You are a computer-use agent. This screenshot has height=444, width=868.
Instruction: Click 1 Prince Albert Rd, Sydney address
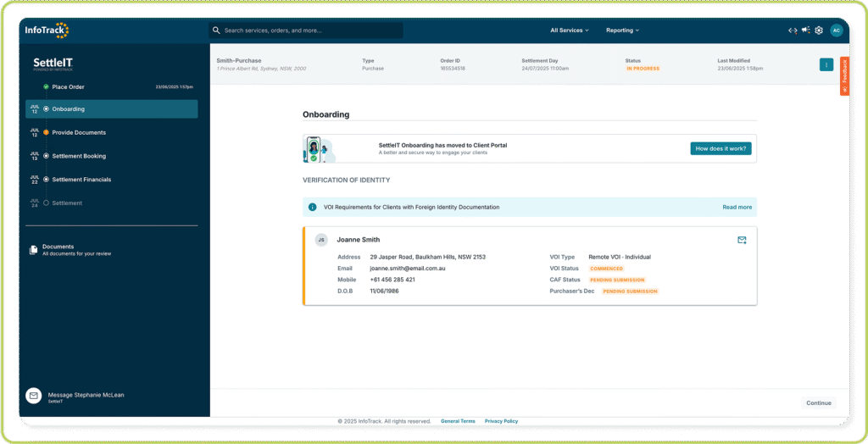(x=261, y=69)
